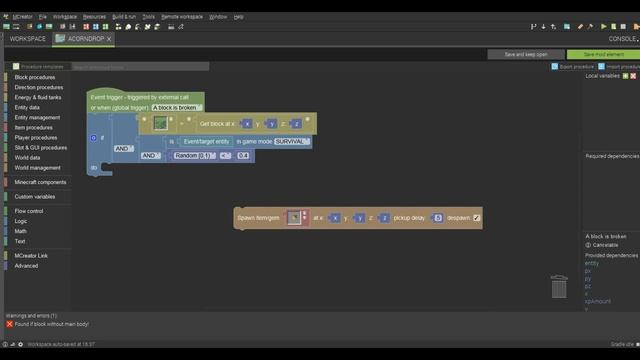The height and width of the screenshot is (360, 640).
Task: Open the less-than comparison operator dropdown
Action: point(225,156)
